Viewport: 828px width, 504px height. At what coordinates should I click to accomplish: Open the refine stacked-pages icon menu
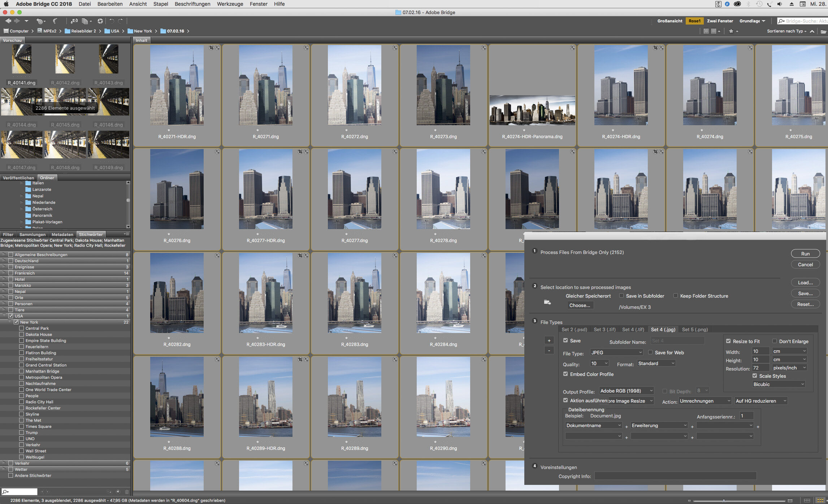coord(86,21)
